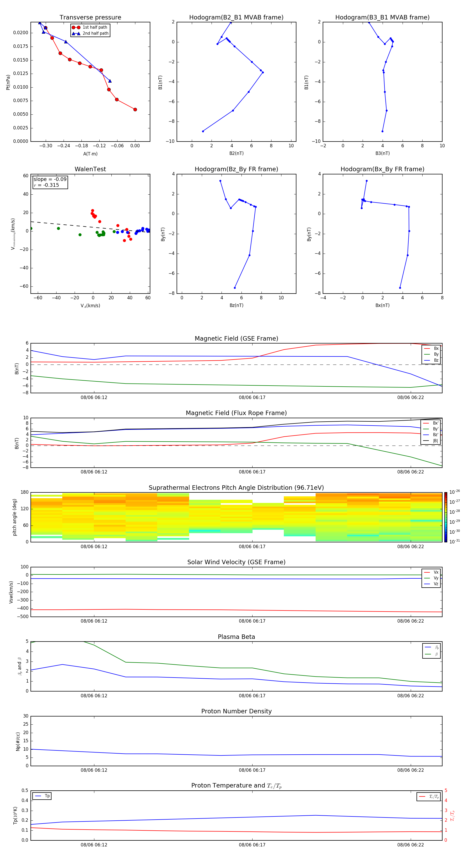Click "08/06 06:17" tick under Plasma Beta plot
The width and height of the screenshot is (473, 868).
click(x=252, y=696)
